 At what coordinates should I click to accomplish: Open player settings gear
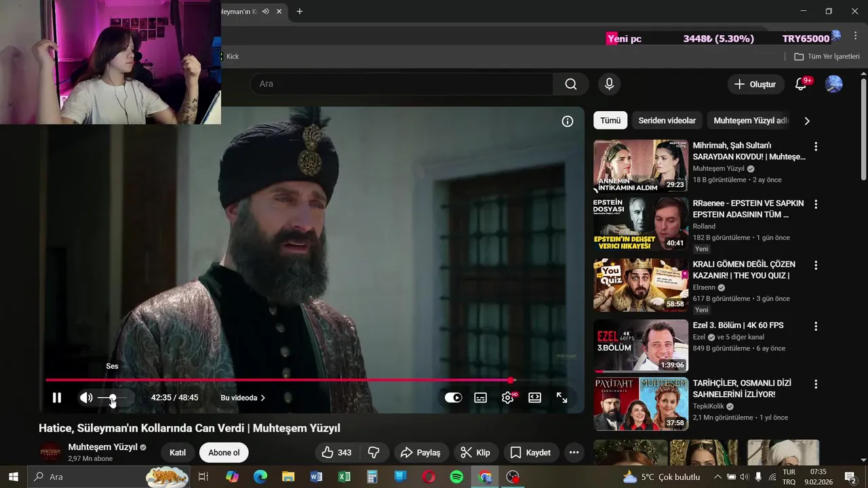[508, 398]
